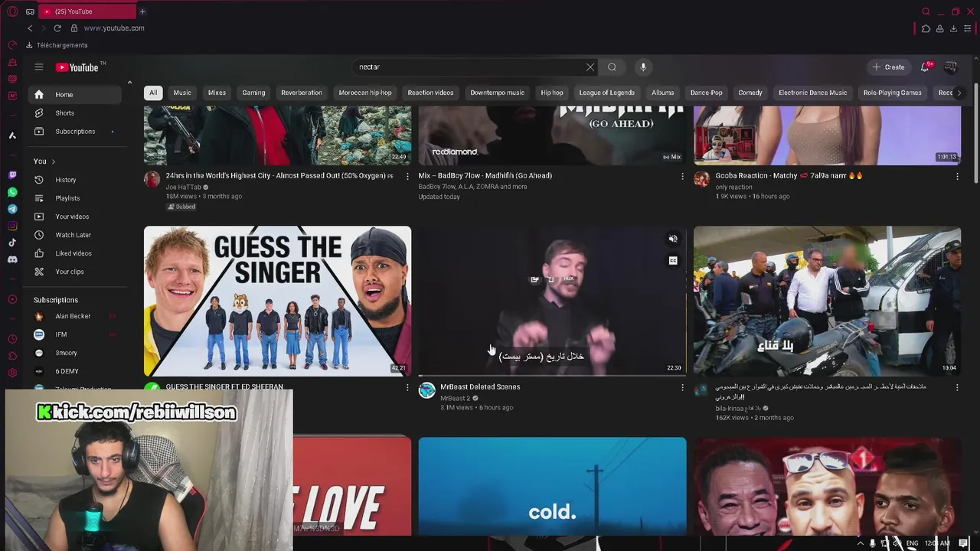980x551 pixels.
Task: Toggle captions on MrBeast preview
Action: [x=673, y=261]
